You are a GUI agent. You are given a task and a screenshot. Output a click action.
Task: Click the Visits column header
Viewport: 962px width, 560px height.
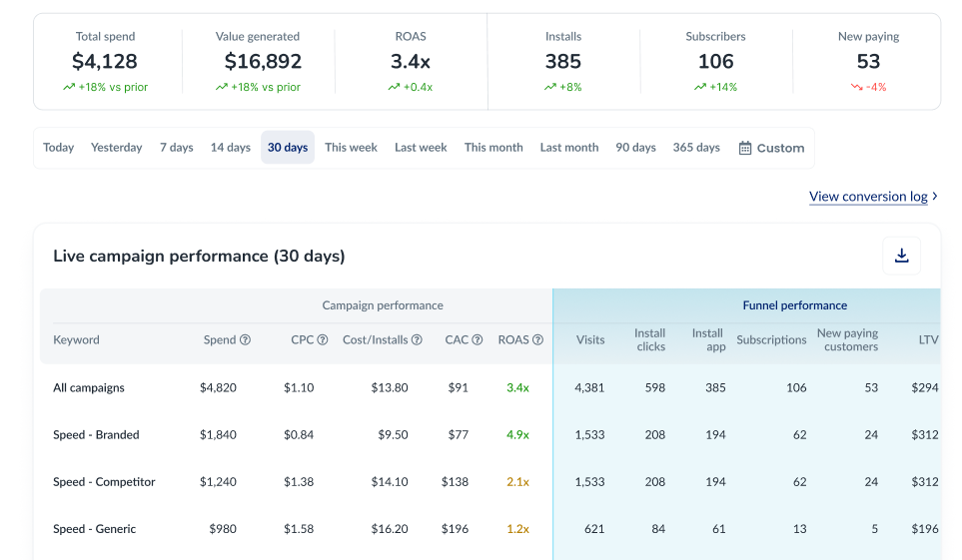click(x=590, y=339)
